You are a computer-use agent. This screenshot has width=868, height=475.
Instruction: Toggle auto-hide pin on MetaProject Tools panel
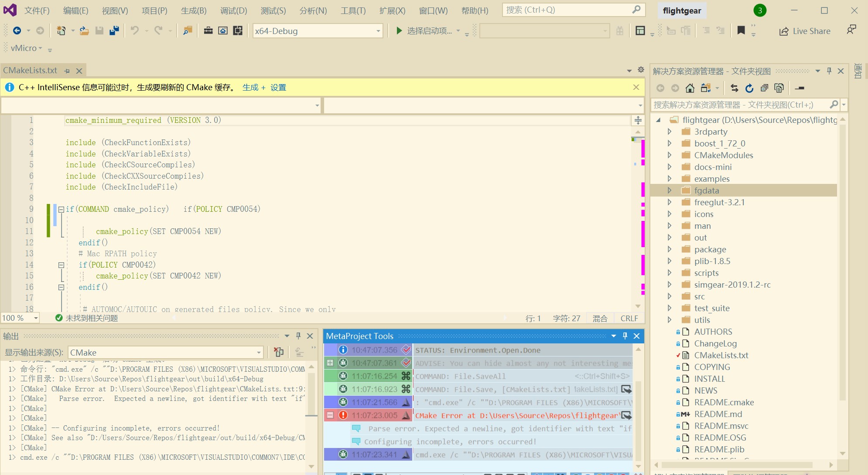pyautogui.click(x=625, y=336)
